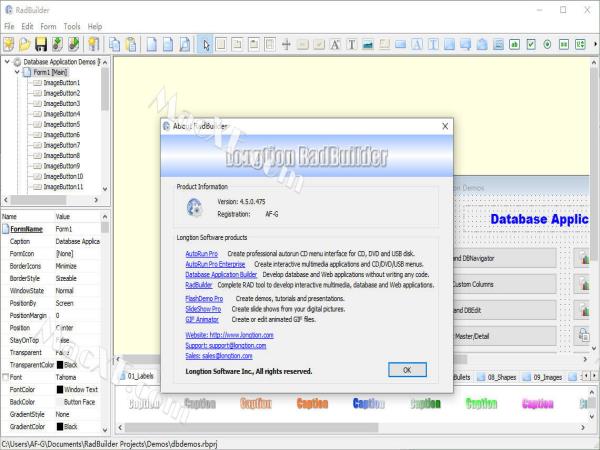600x450 pixels.
Task: Click the blue gear icon in the About dialog
Action: click(x=194, y=208)
